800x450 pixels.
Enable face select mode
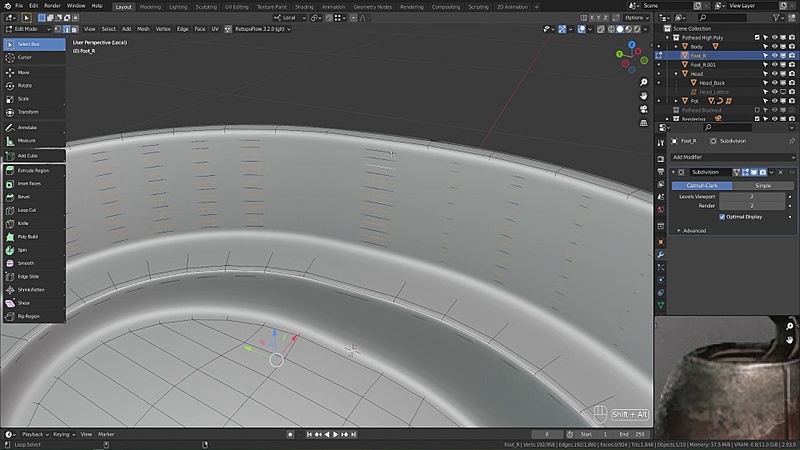point(75,29)
